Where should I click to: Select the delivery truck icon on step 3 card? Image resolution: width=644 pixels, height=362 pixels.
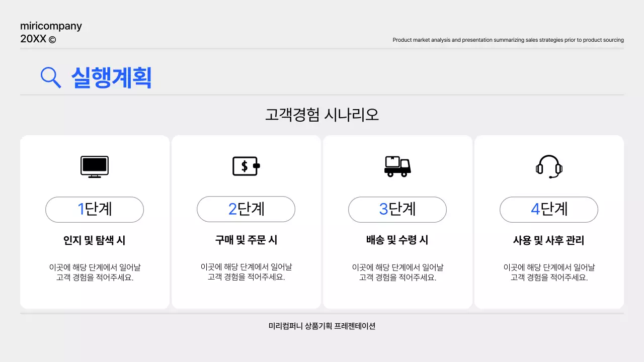click(397, 166)
